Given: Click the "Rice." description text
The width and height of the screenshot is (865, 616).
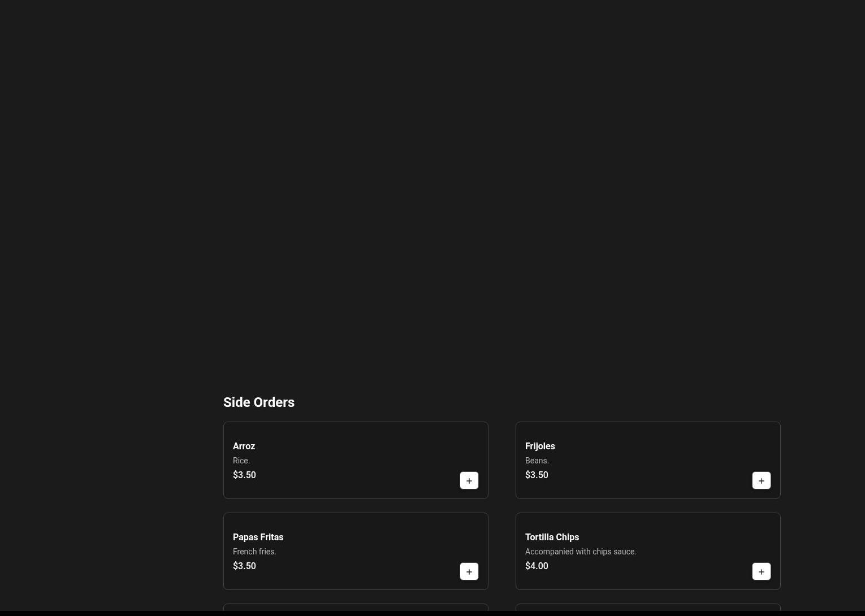Looking at the screenshot, I should tap(241, 461).
